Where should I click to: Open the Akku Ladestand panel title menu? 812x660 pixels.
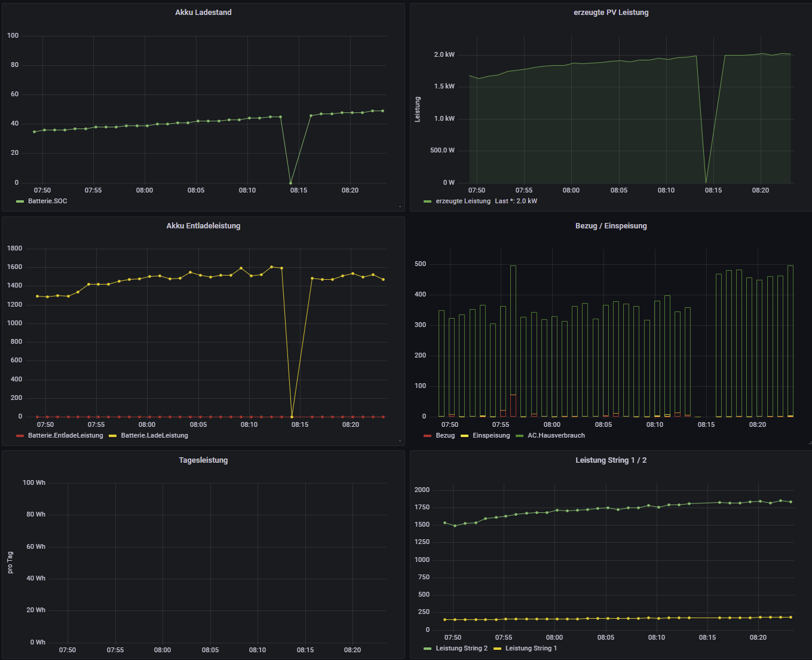pos(203,13)
